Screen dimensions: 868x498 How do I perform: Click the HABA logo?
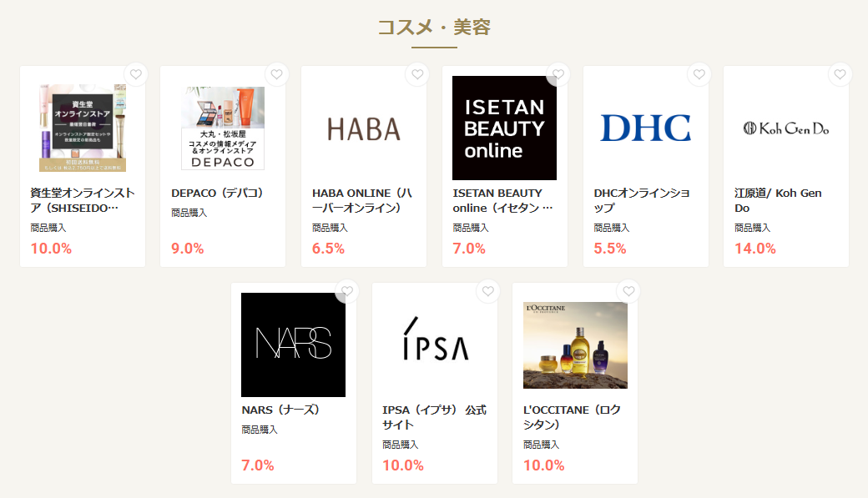click(364, 129)
